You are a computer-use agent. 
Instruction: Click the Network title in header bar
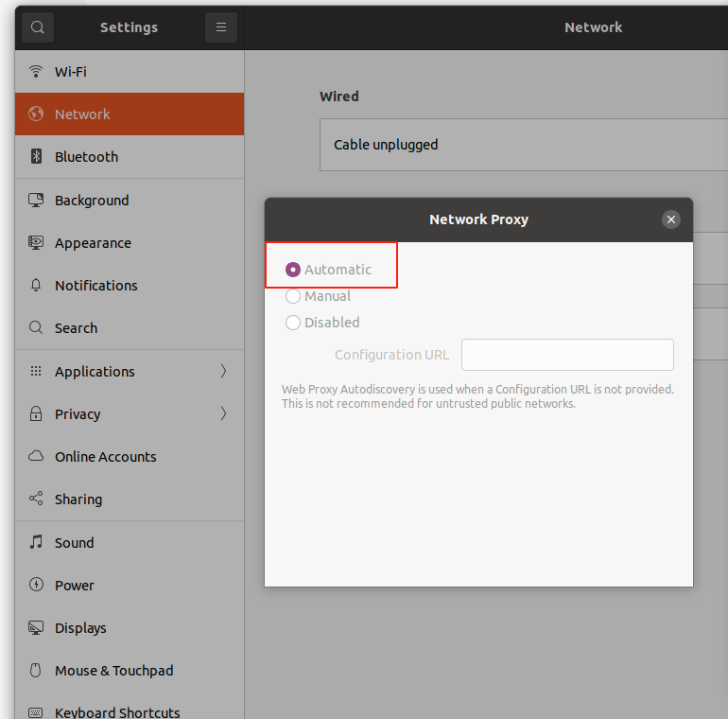pyautogui.click(x=594, y=27)
